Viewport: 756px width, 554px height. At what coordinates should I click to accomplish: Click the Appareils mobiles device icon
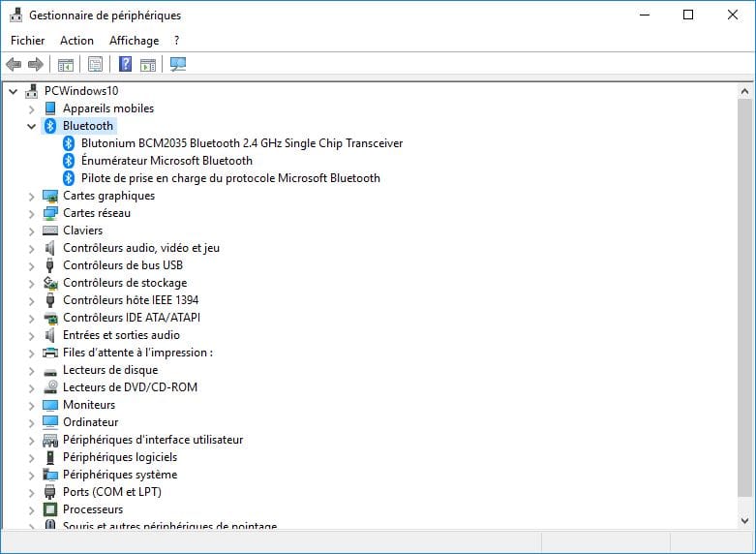[50, 108]
